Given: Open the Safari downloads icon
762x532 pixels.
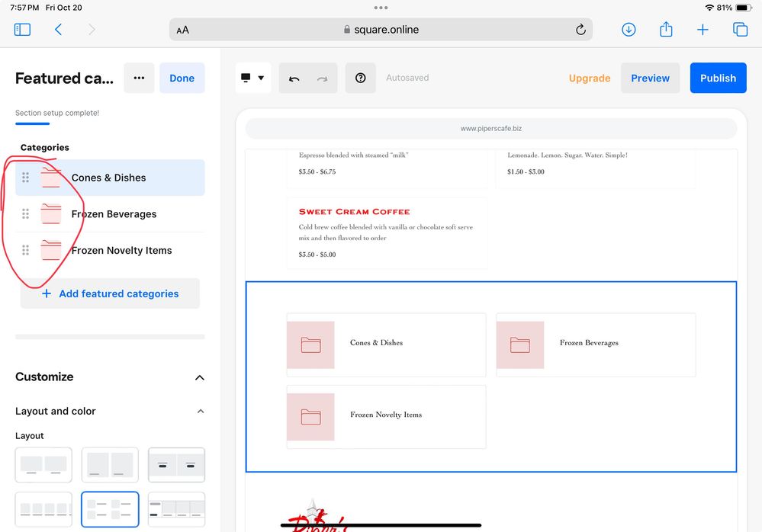Looking at the screenshot, I should (629, 30).
